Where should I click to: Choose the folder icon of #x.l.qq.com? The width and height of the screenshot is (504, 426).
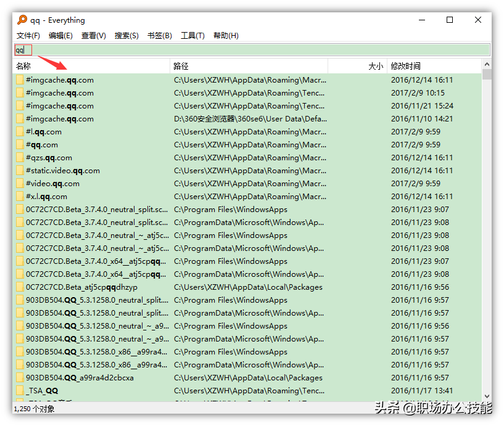coord(20,196)
